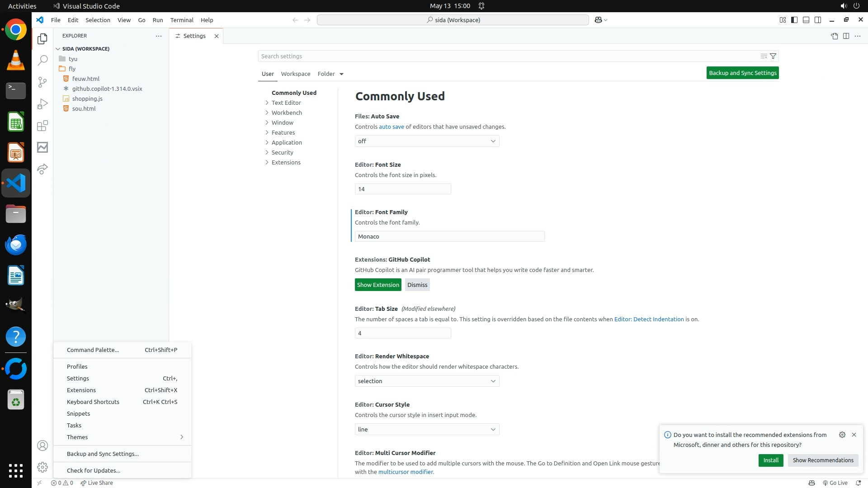
Task: Open the Auto Save dropdown
Action: click(427, 141)
